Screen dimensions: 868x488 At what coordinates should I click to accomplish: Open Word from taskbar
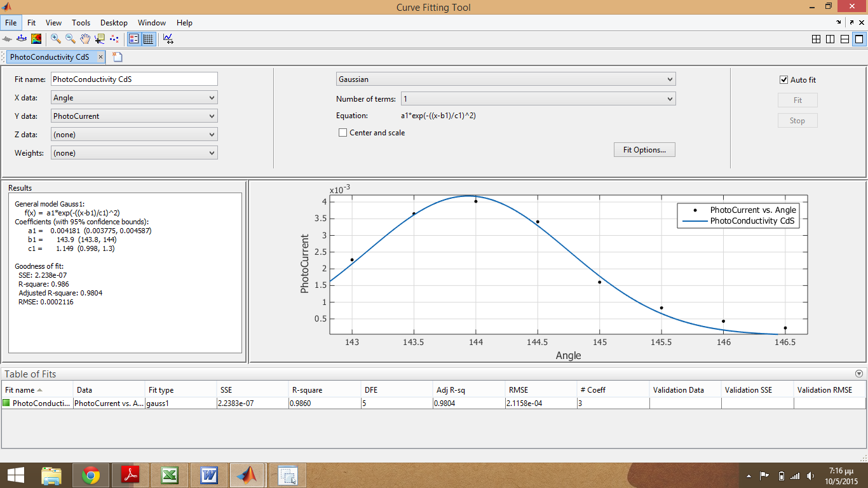coord(209,475)
